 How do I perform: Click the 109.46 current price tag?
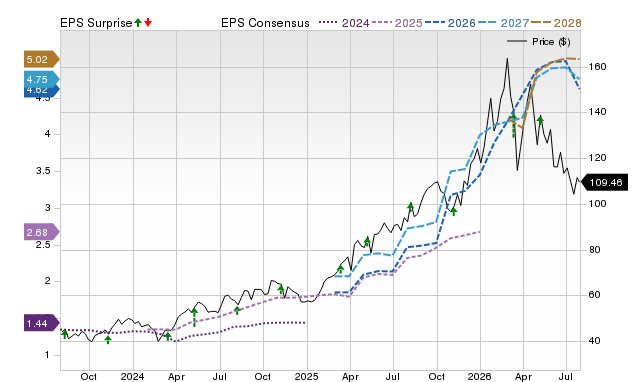[x=604, y=182]
